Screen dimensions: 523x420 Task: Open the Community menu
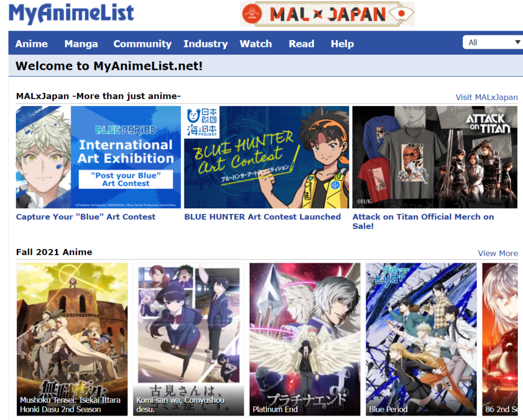pyautogui.click(x=142, y=44)
